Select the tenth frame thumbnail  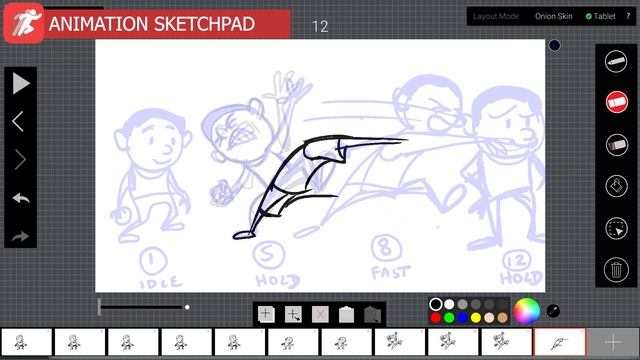(x=507, y=342)
